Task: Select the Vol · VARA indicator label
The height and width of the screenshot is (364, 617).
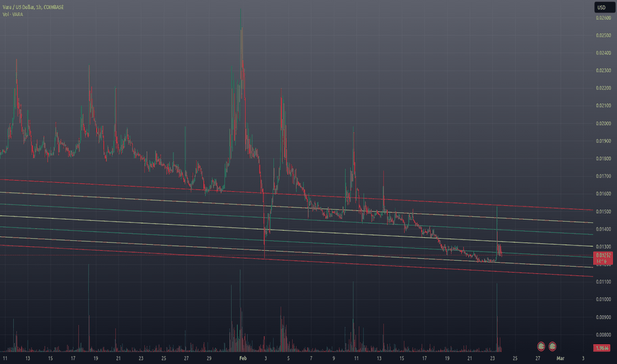Action: point(13,14)
